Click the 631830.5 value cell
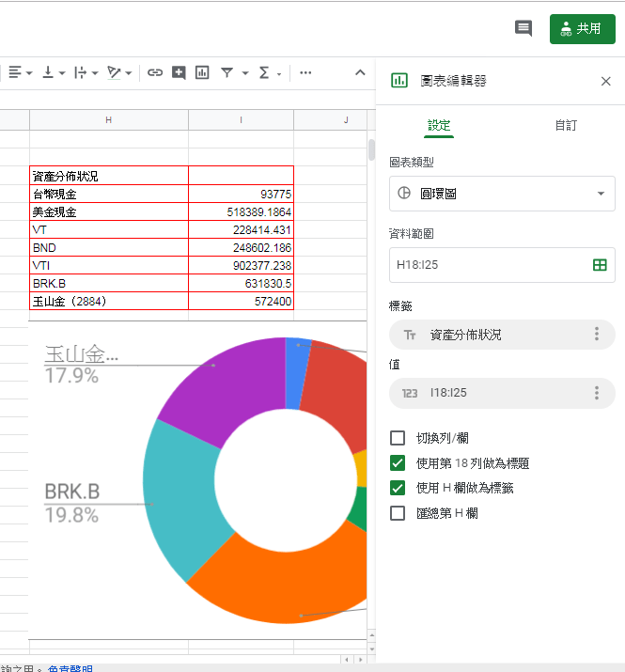The width and height of the screenshot is (625, 672). click(x=241, y=283)
